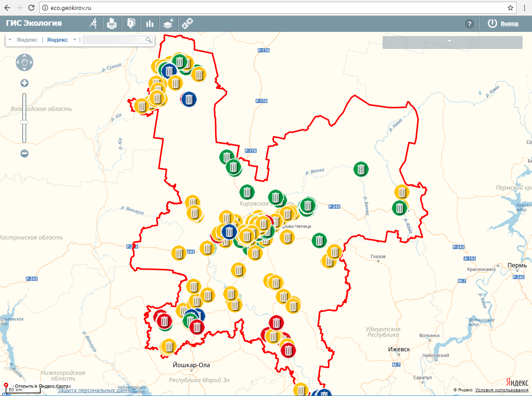Select the measure distance compass tool
The image size is (532, 396).
(93, 24)
